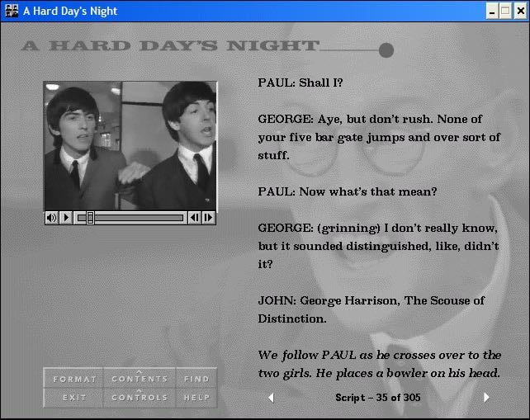The width and height of the screenshot is (530, 420).
Task: Open the Find button
Action: (x=196, y=379)
